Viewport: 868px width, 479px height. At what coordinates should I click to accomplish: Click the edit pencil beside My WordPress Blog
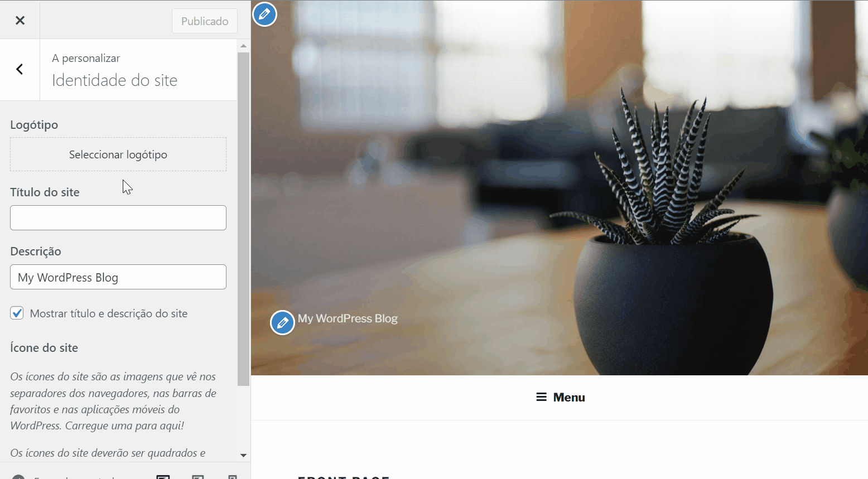[x=283, y=323]
